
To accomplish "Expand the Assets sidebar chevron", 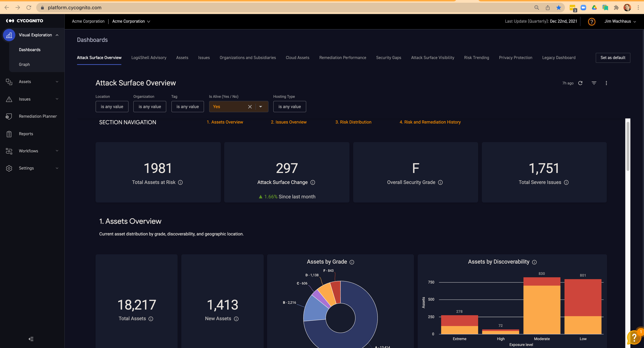I will point(57,82).
